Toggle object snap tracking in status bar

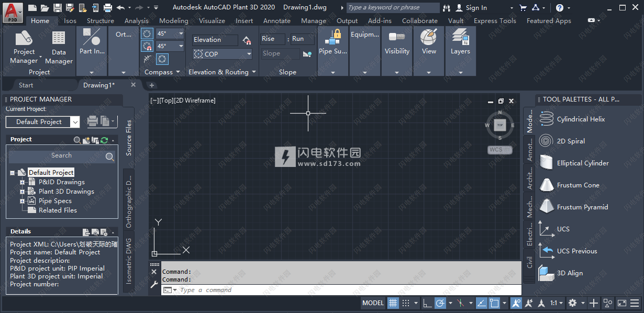click(481, 303)
